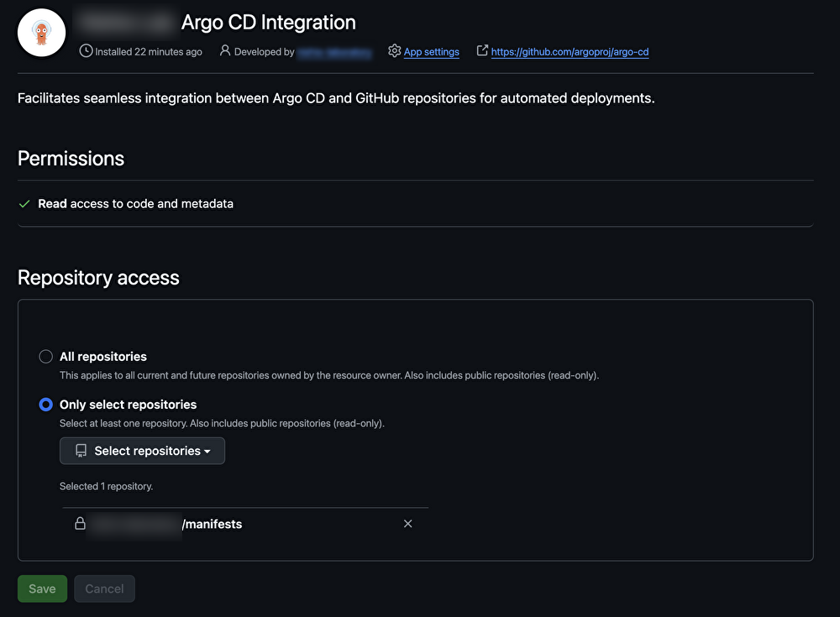Click the 'Select at least one repository' description
Viewport: 840px width, 617px height.
click(222, 424)
